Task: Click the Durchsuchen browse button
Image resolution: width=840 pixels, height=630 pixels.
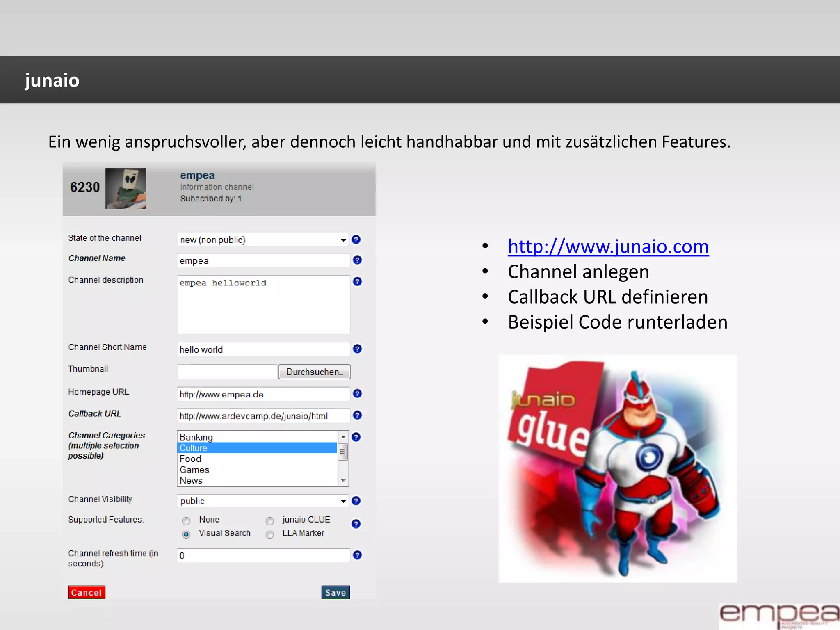Action: (315, 372)
